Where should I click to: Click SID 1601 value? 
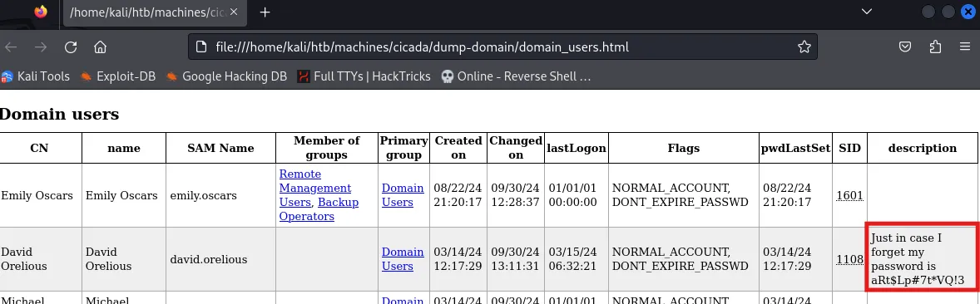[x=849, y=195]
